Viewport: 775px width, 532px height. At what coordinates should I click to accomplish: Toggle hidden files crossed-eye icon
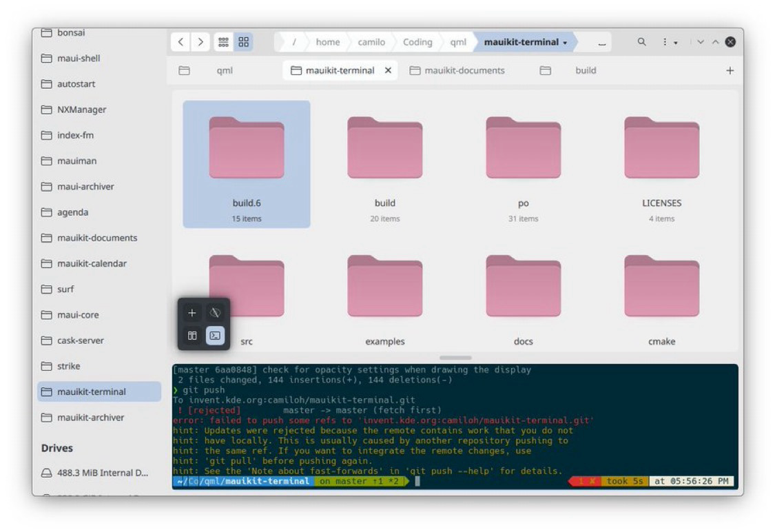tap(215, 312)
